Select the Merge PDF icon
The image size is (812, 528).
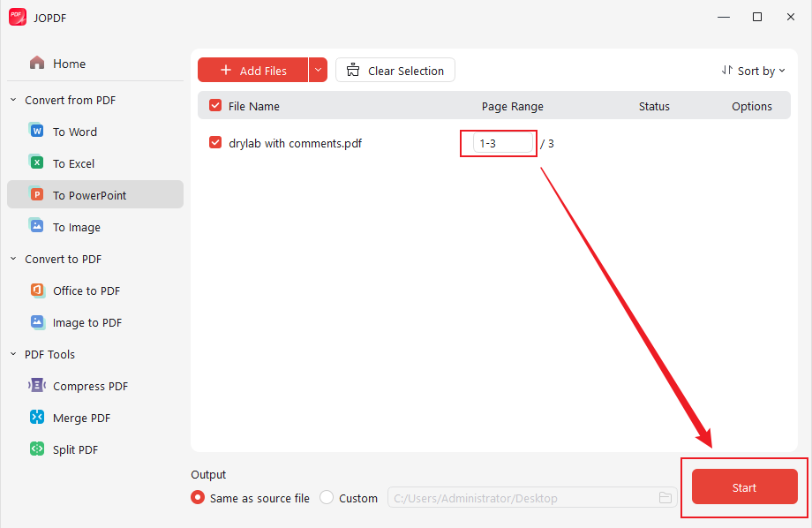[x=36, y=417]
